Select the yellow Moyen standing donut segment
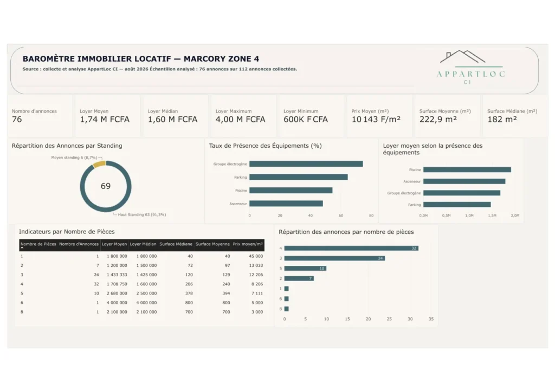Viewport: 555px width, 392px height. [100, 164]
